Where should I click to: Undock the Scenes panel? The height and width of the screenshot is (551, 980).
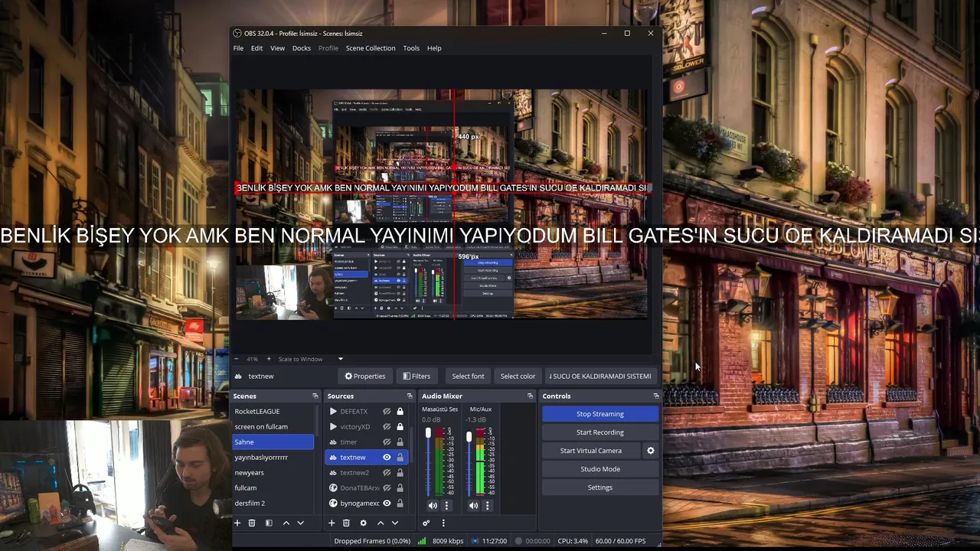click(315, 396)
